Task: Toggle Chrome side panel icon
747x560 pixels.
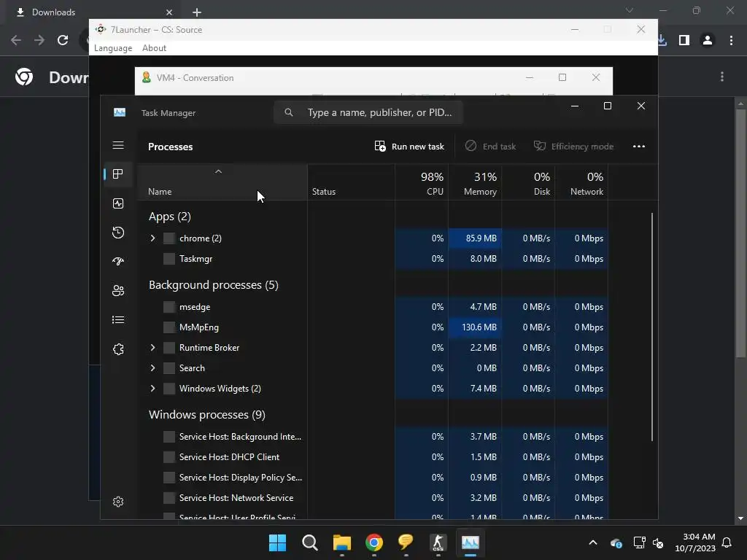Action: (684, 41)
